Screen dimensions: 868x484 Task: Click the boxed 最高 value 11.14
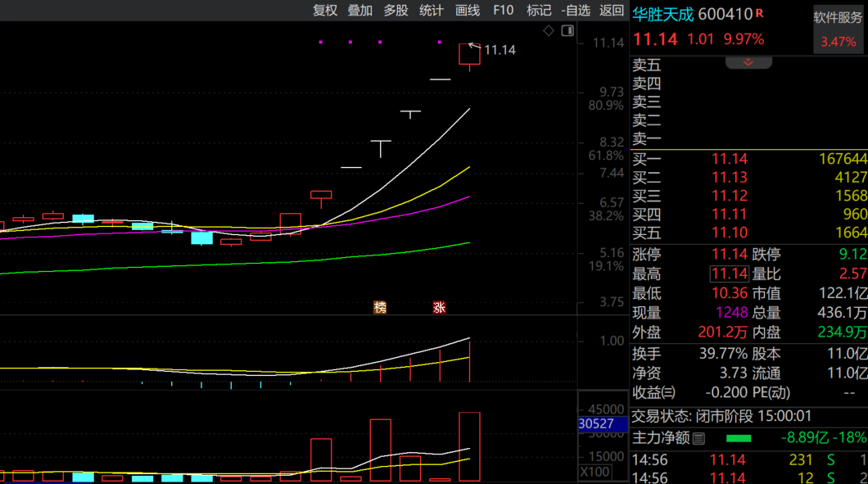click(729, 274)
